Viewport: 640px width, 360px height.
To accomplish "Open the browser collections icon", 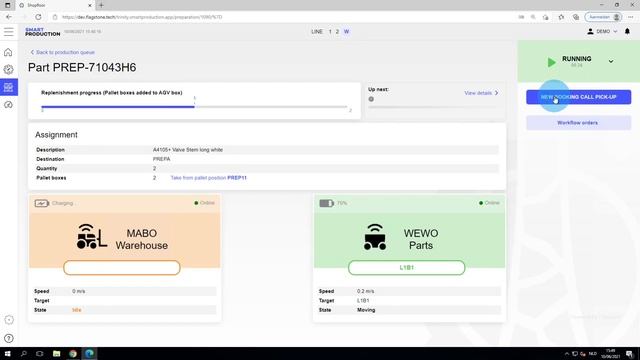I will (576, 17).
